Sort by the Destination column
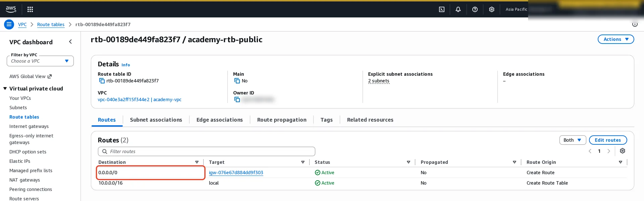 (197, 162)
